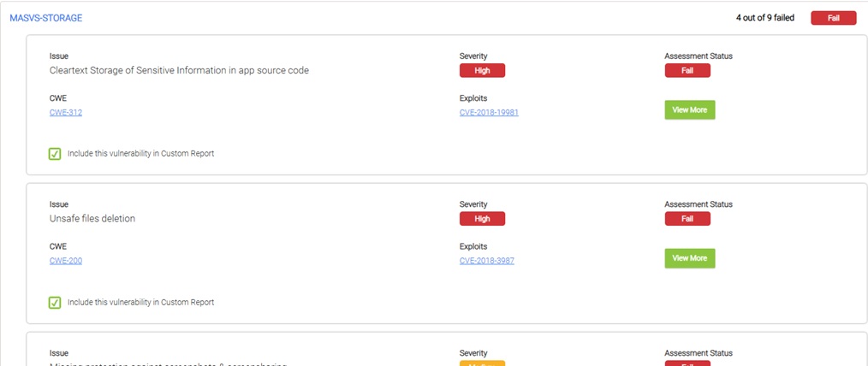Click the orange Medium severity badge in the third card
This screenshot has width=868, height=366.
482,363
